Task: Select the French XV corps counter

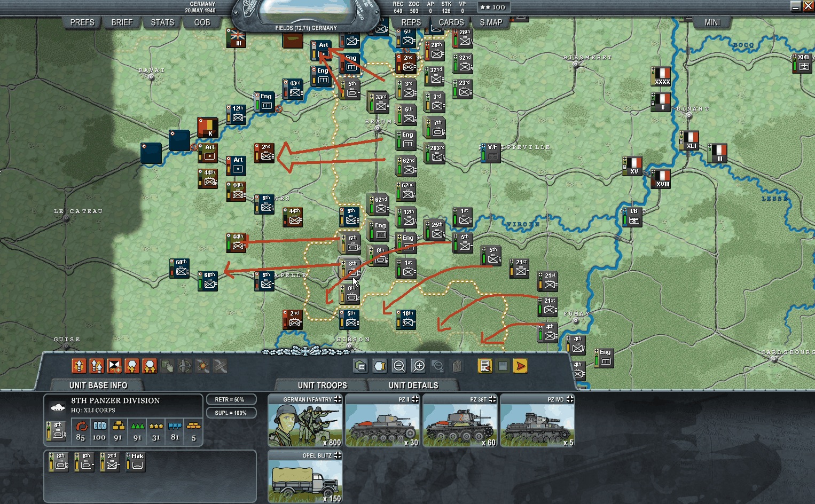Action: coord(633,166)
